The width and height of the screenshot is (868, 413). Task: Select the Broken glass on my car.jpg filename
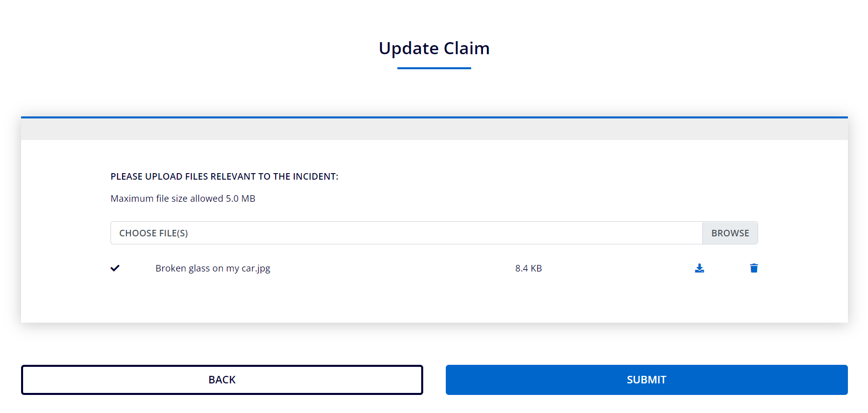click(x=212, y=268)
